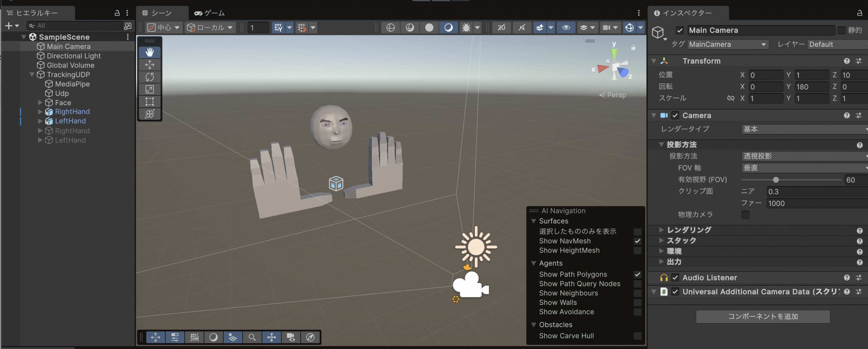
Task: Select the Rotate tool
Action: tap(150, 77)
